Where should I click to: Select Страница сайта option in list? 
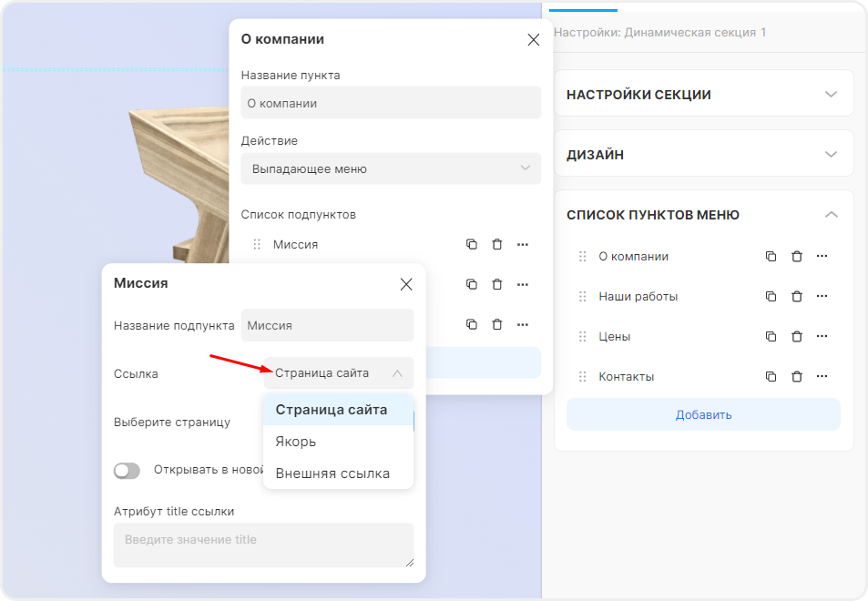pos(338,410)
